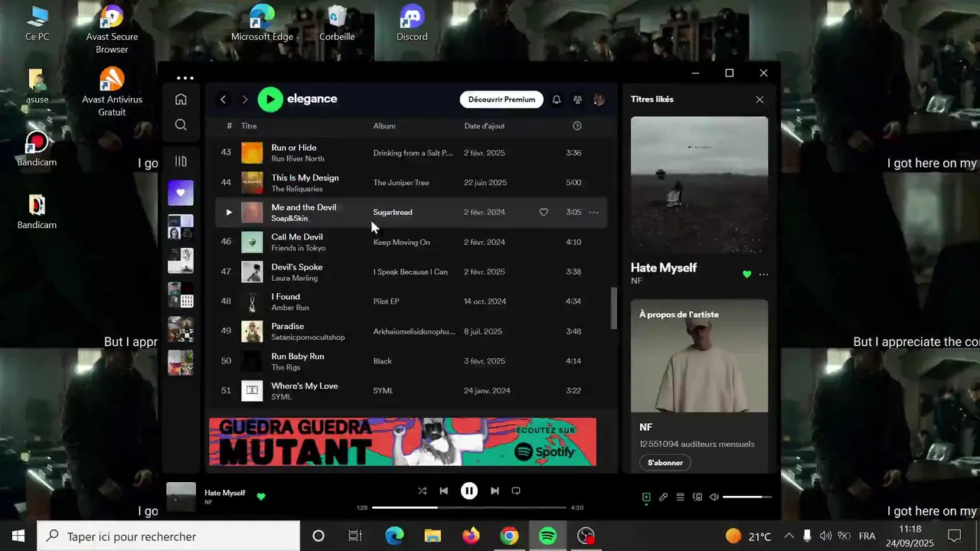Like Me and the Devil with heart icon
Screen dimensions: 980x551
[x=544, y=212]
